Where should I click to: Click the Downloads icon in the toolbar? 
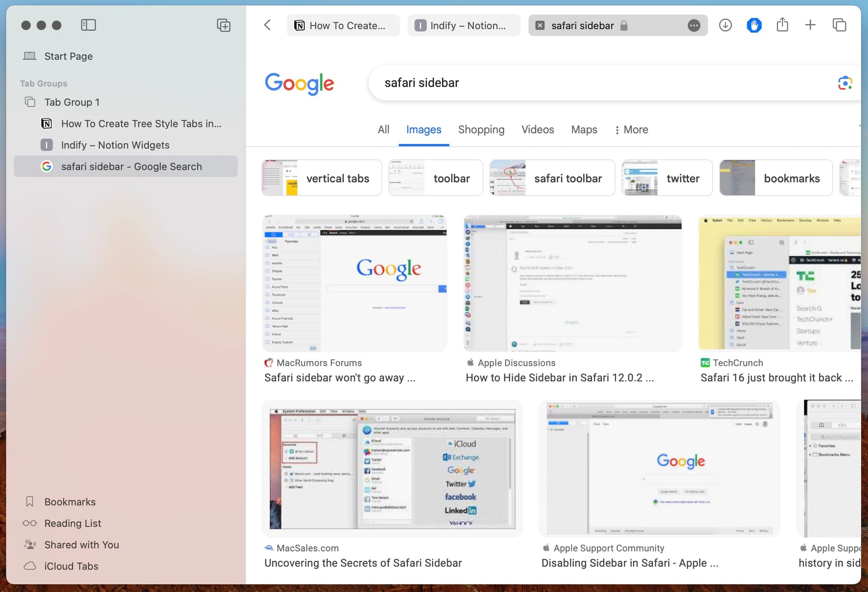(726, 25)
